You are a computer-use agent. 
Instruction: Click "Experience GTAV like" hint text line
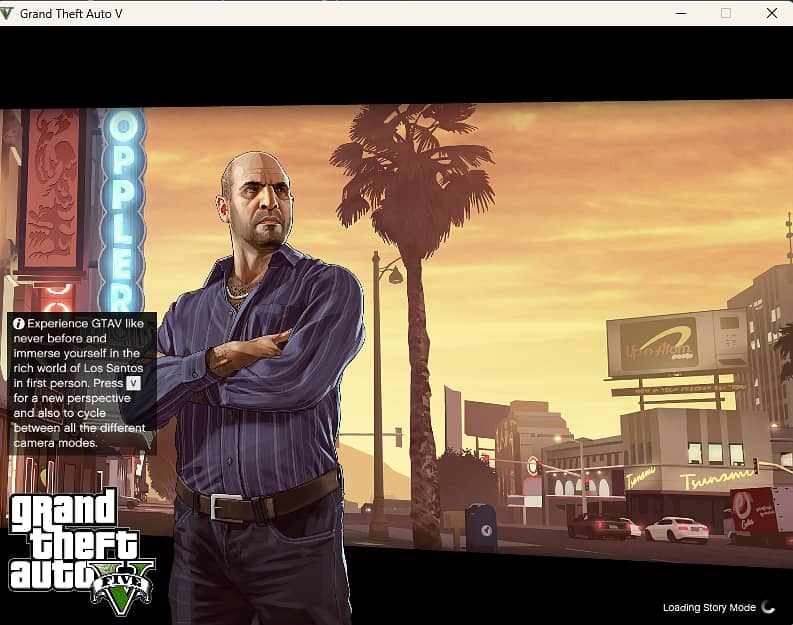[x=85, y=324]
